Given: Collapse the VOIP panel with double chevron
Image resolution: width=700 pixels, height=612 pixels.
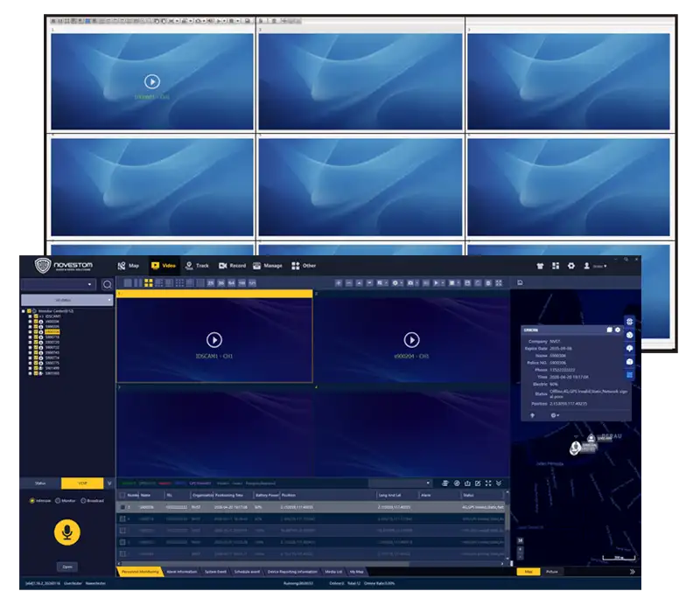Looking at the screenshot, I should [x=109, y=483].
